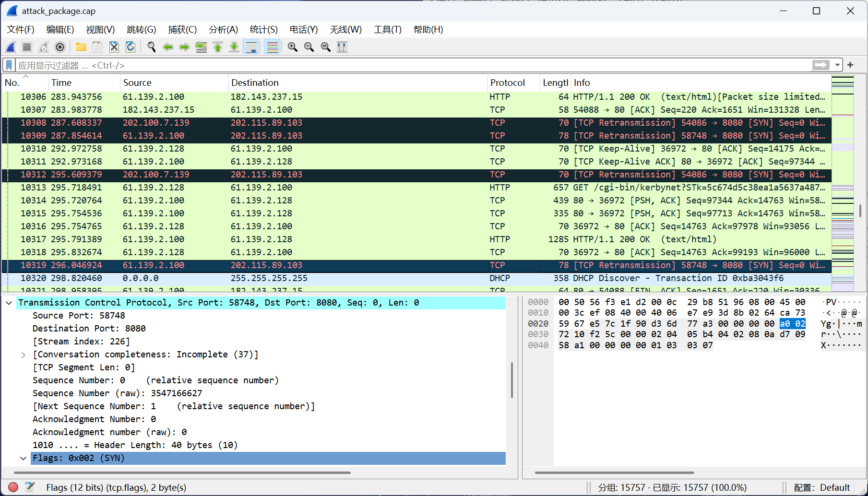The width and height of the screenshot is (868, 496).
Task: Click the packet details vertical scrollbar
Action: [x=512, y=380]
